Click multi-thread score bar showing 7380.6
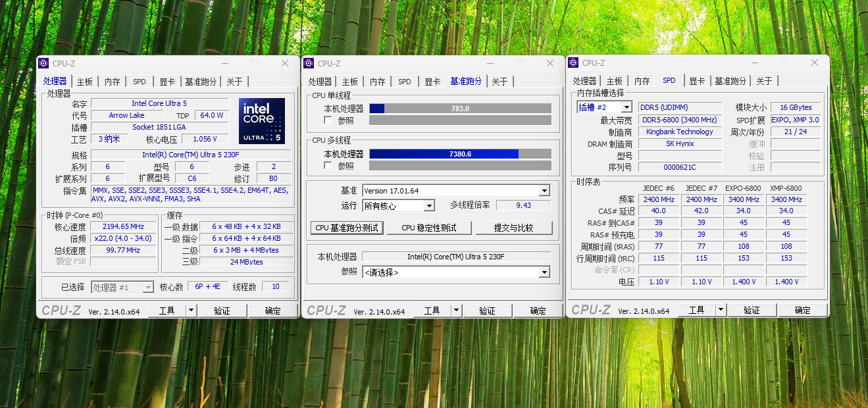The width and height of the screenshot is (868, 408). coord(460,154)
